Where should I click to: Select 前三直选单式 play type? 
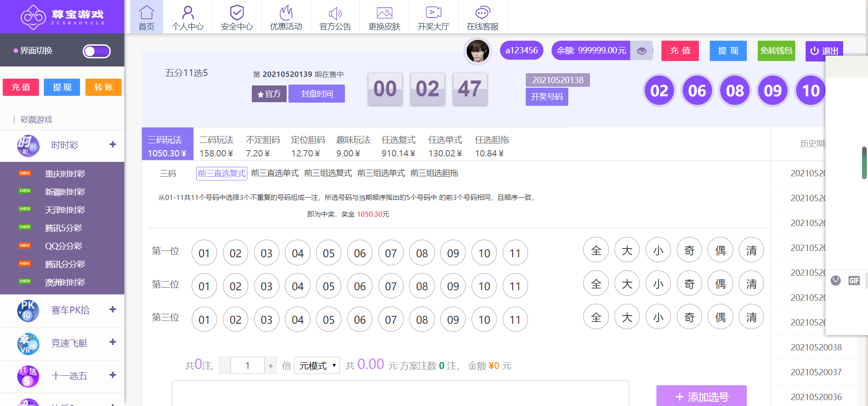[x=275, y=173]
